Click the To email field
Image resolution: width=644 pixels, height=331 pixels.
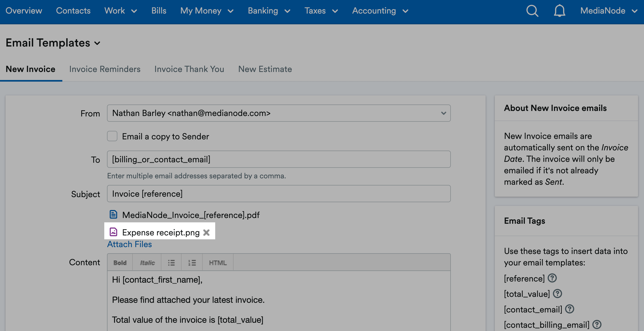pos(279,159)
